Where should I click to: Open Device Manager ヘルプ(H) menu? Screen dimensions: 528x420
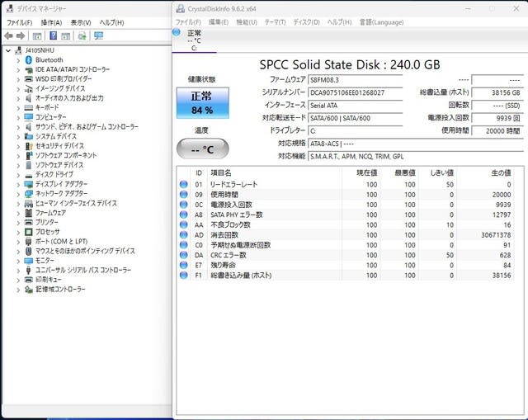coord(111,22)
